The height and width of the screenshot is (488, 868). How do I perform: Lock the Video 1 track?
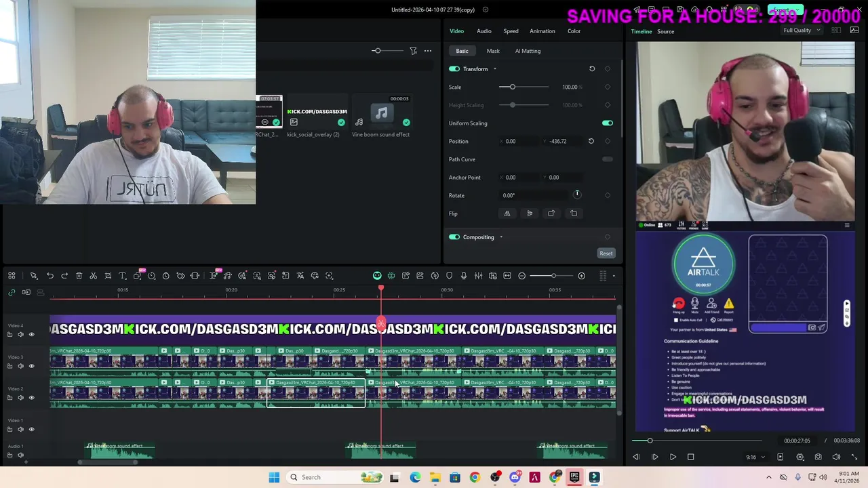pyautogui.click(x=10, y=429)
